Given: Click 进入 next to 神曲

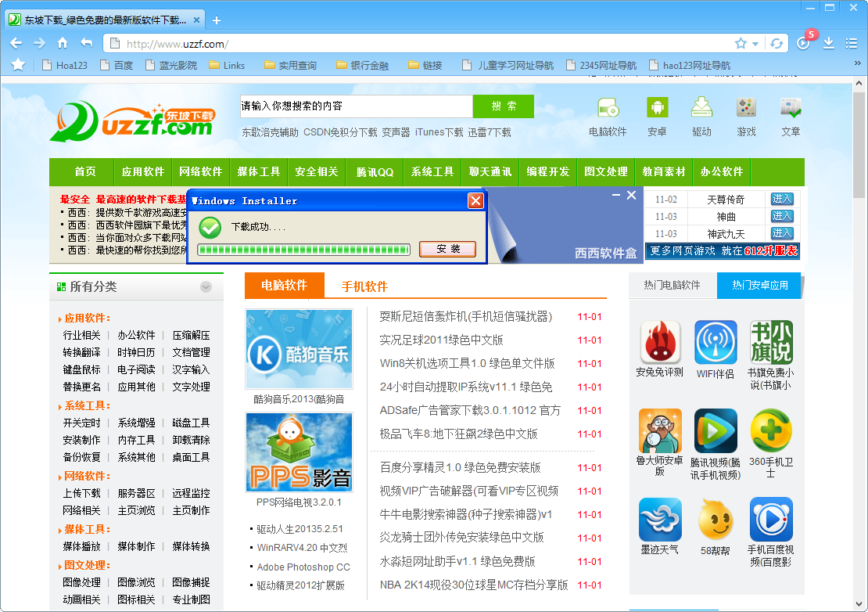Looking at the screenshot, I should coord(782,216).
